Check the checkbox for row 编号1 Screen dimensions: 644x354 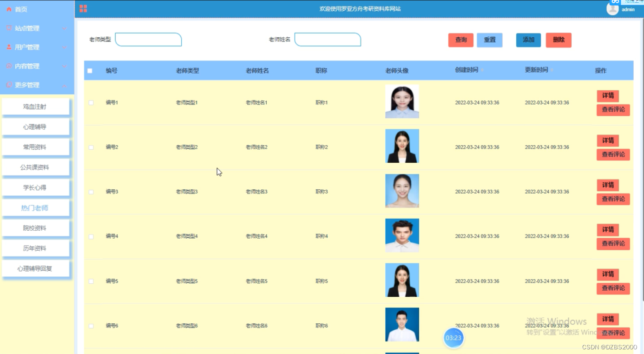(91, 102)
